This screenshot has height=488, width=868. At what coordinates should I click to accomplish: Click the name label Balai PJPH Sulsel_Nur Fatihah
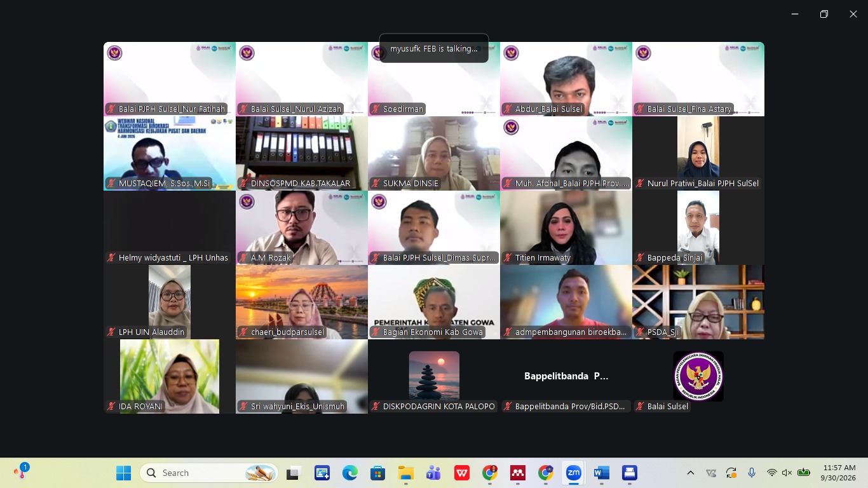point(172,109)
